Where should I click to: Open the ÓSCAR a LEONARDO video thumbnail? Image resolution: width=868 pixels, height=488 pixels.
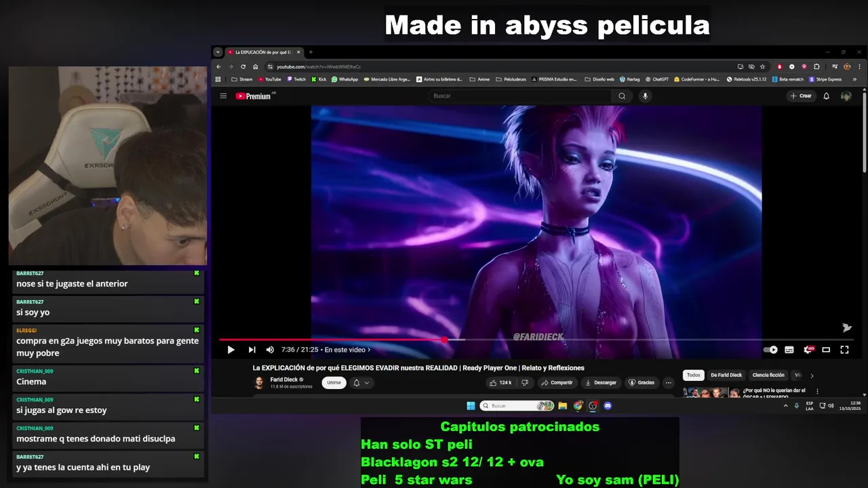click(711, 392)
